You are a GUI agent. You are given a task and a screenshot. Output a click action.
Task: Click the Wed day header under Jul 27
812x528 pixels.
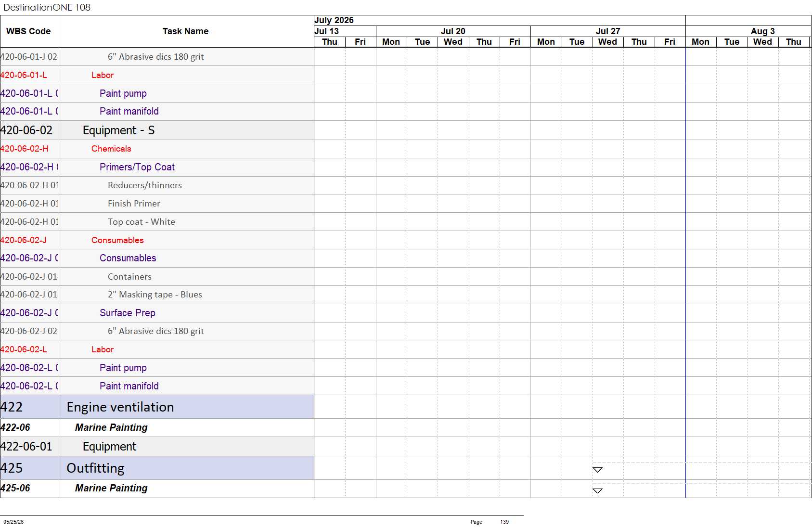point(607,42)
